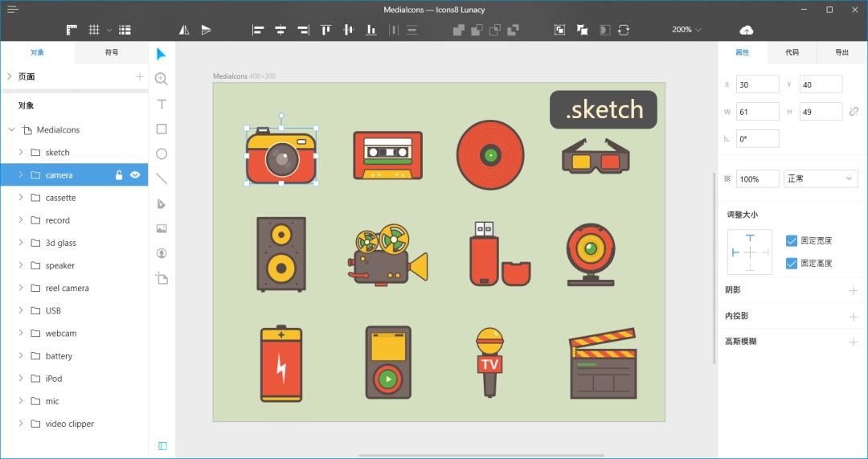Click the cloud upload icon
The height and width of the screenshot is (459, 868).
[746, 30]
